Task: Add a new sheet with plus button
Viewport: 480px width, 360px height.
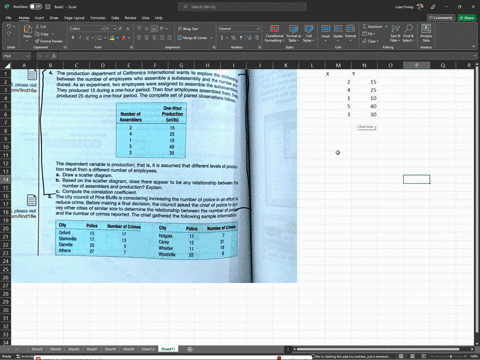Action: [190, 349]
